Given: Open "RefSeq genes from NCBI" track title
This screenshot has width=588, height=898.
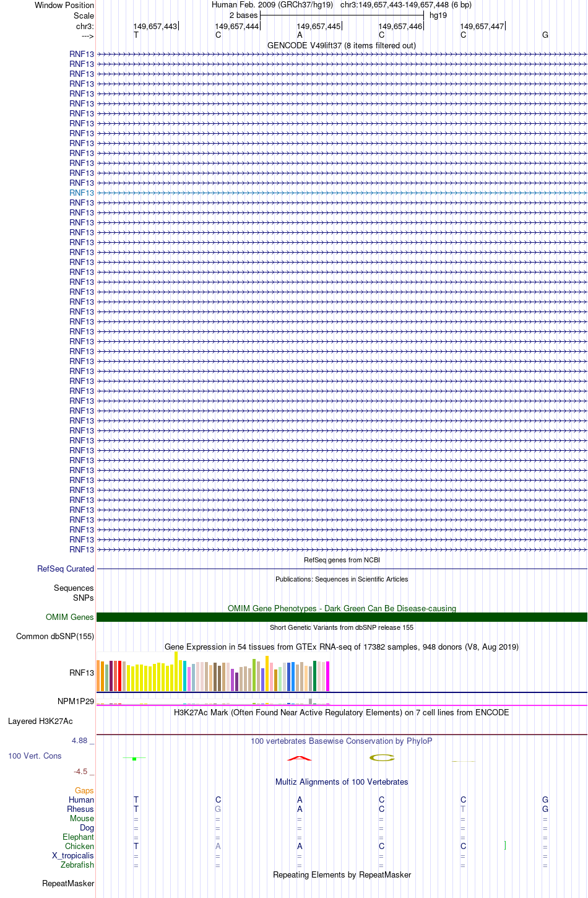Looking at the screenshot, I should [x=342, y=560].
